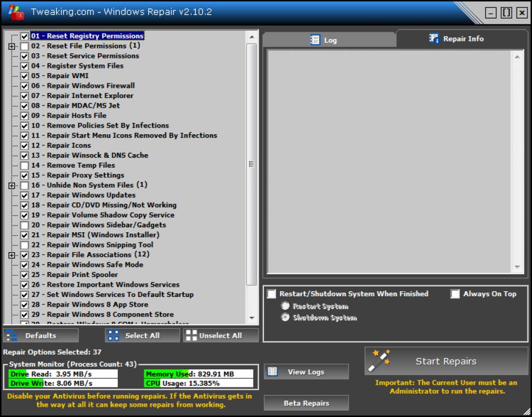The height and width of the screenshot is (417, 532).
Task: Click the Tweaking.com logo icon in title bar
Action: (16, 12)
